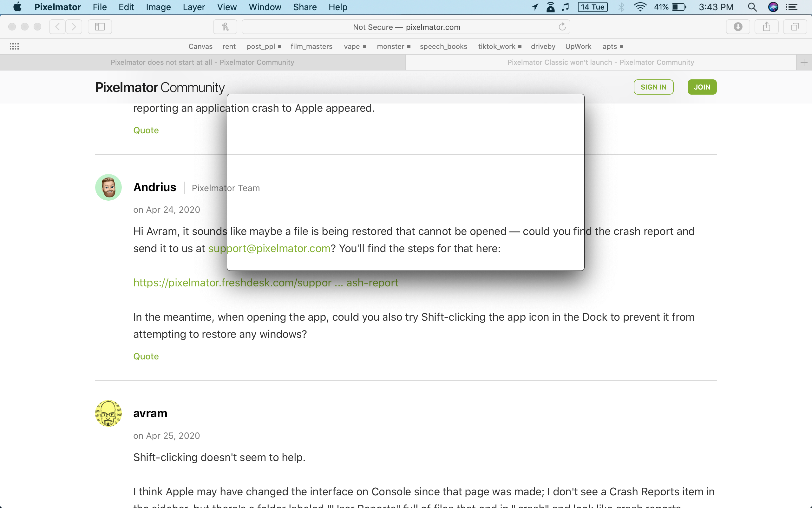This screenshot has height=508, width=812.
Task: Open the Help menu
Action: click(x=337, y=7)
